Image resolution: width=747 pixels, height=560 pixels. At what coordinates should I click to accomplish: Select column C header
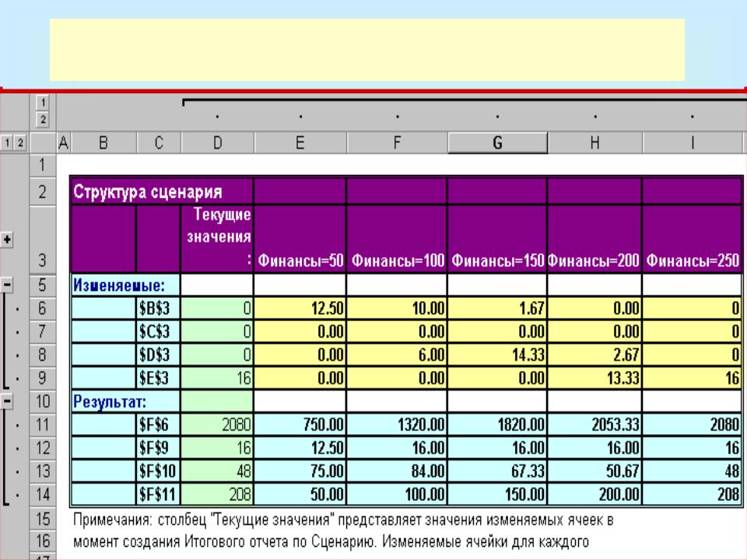point(159,142)
